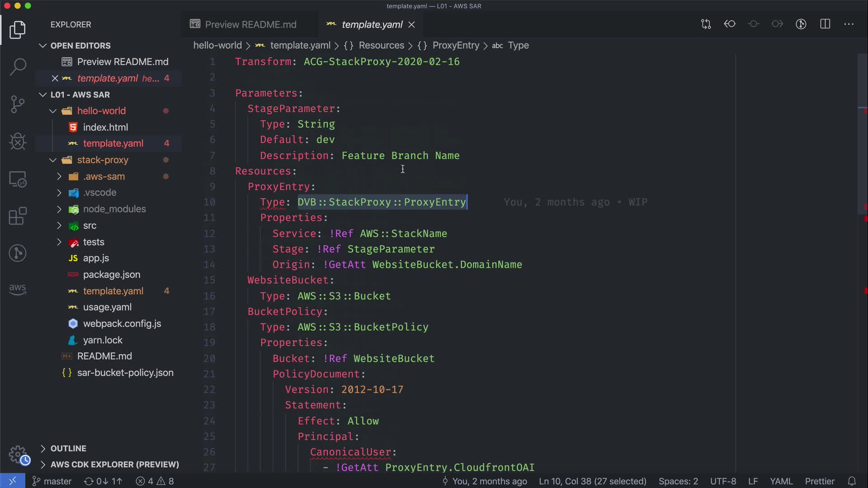Viewport: 868px width, 488px height.
Task: Open the Extensions view icon
Action: tap(18, 216)
